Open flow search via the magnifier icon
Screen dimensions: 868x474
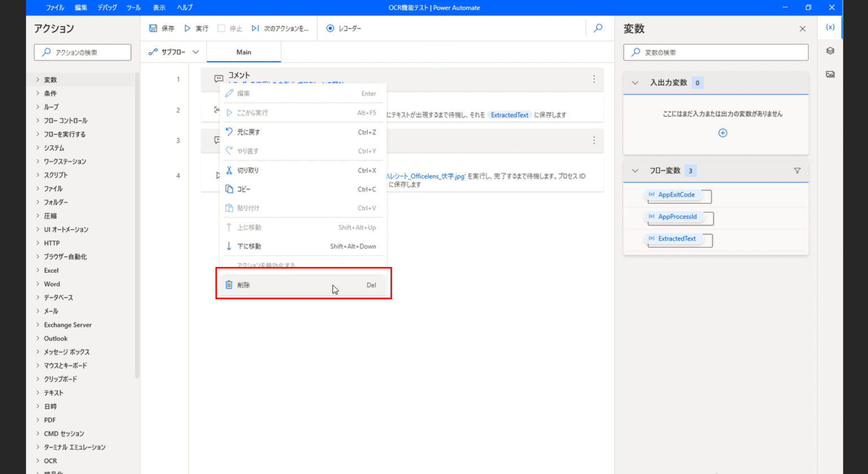pyautogui.click(x=598, y=28)
